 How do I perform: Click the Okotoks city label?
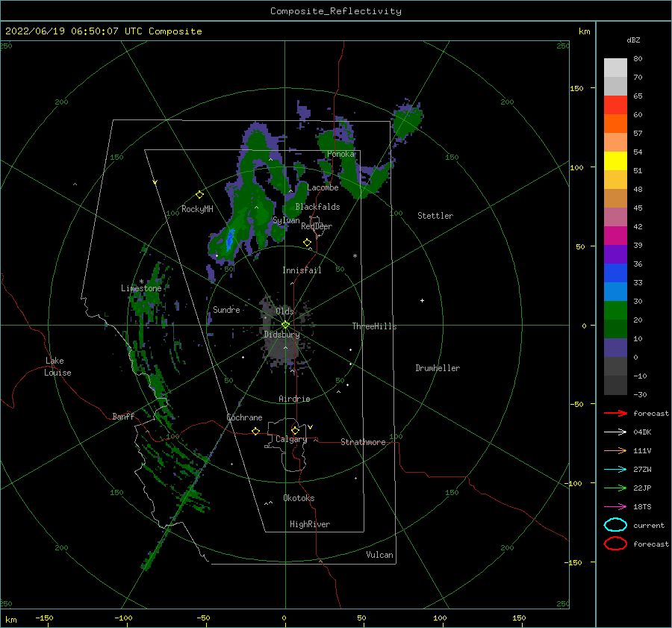point(299,498)
